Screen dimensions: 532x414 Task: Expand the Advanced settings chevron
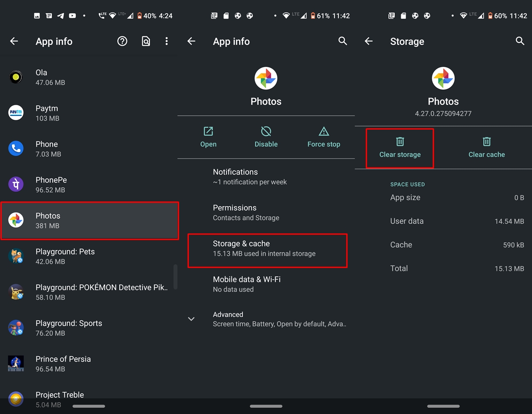[192, 319]
